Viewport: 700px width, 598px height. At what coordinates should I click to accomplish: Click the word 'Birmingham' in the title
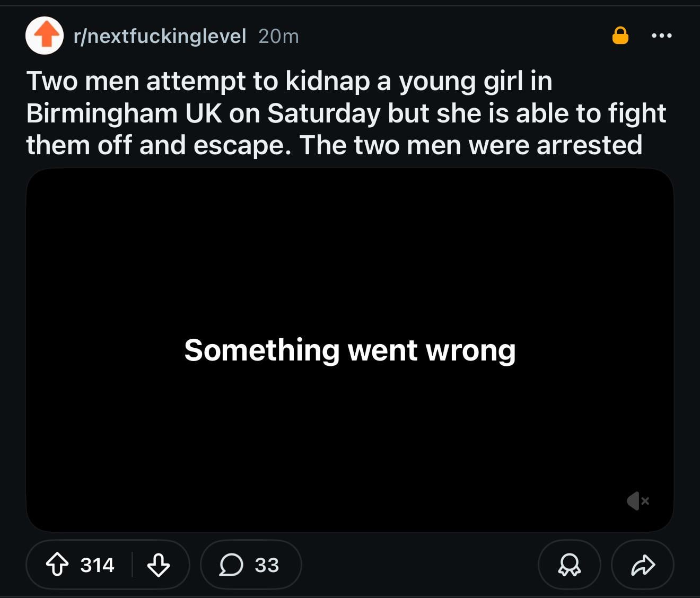[x=101, y=113]
